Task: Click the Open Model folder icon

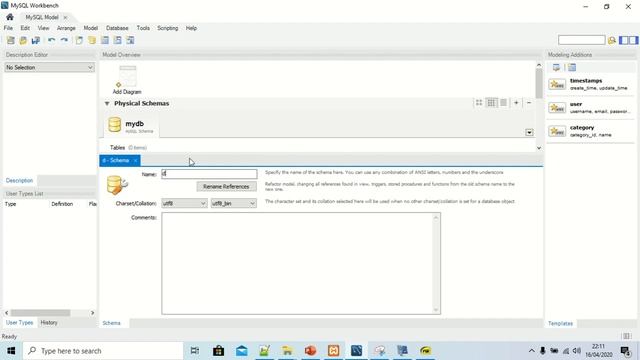Action: 23,40
